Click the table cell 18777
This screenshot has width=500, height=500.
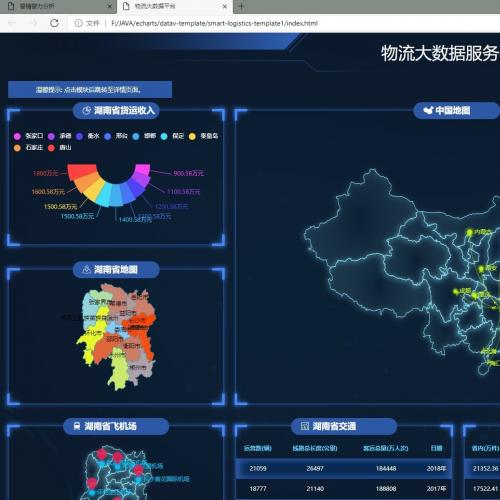click(x=258, y=488)
